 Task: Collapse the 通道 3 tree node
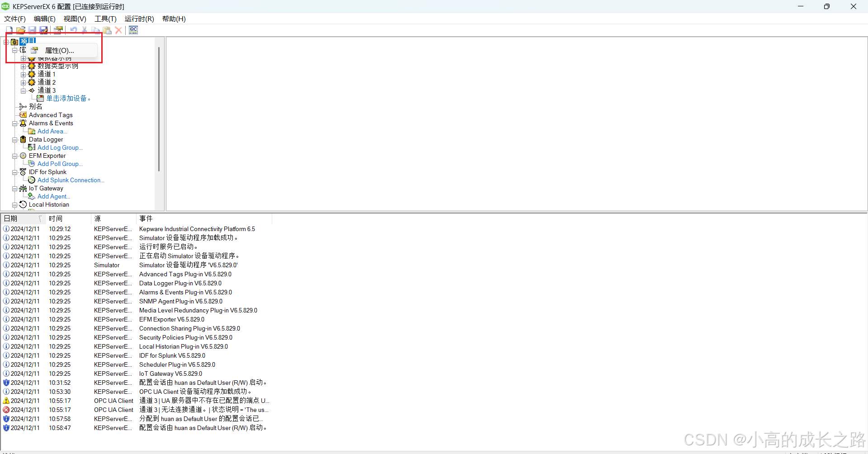(23, 91)
